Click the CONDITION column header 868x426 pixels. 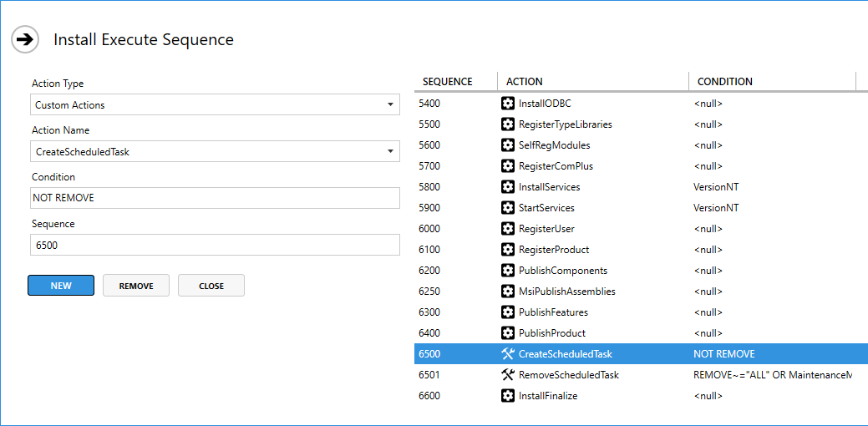click(x=724, y=82)
